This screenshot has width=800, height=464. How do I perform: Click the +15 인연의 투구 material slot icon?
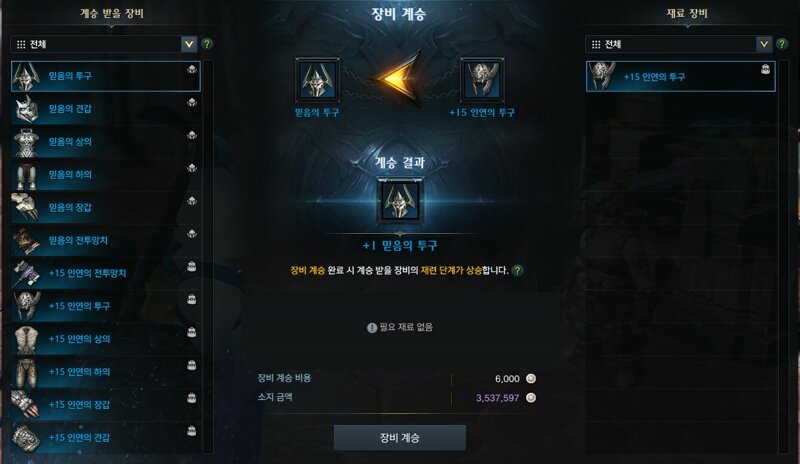point(482,80)
